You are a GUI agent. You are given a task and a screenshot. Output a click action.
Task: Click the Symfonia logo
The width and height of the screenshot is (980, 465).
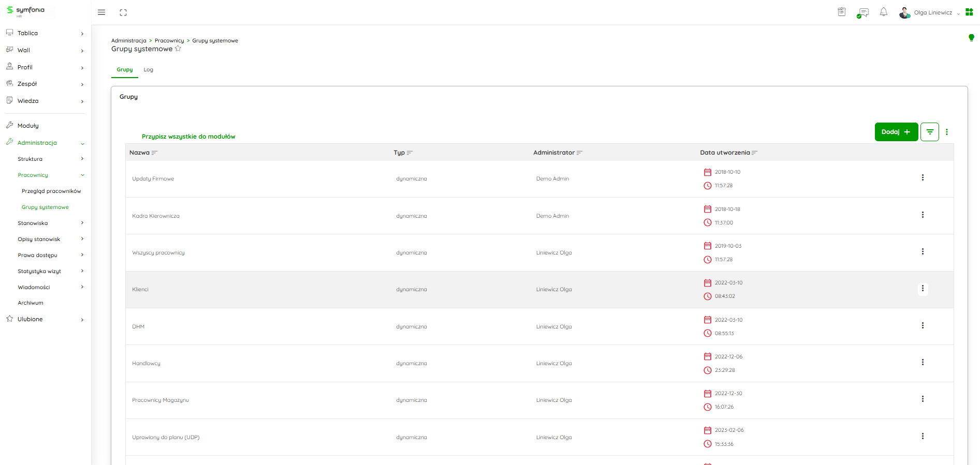[x=26, y=11]
